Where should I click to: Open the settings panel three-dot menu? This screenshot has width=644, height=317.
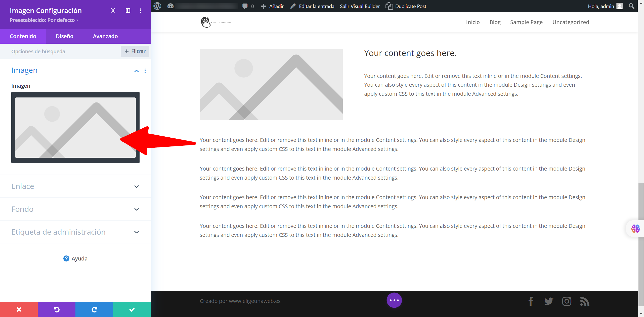(x=141, y=11)
